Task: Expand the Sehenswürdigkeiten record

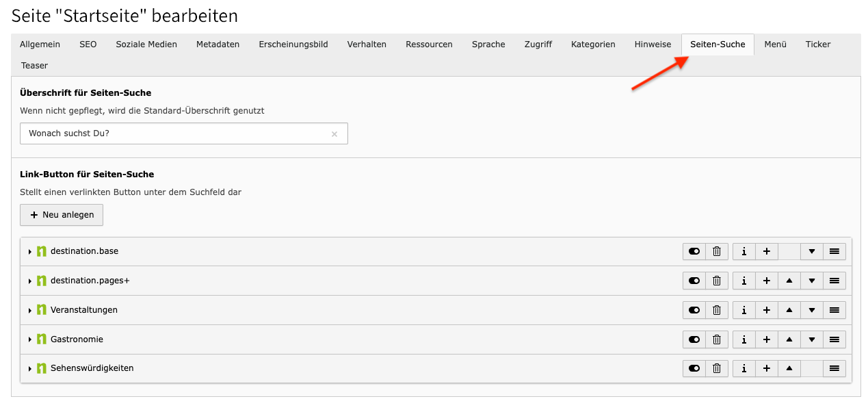Action: coord(30,369)
